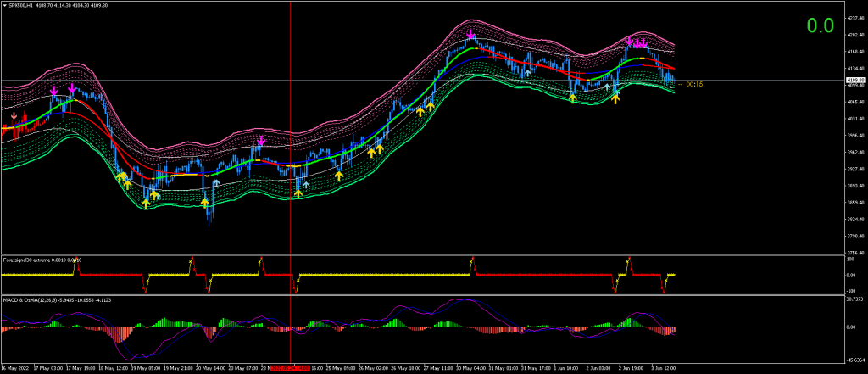
Task: Click the dropdown triangle beside SP500,H1 title
Action: point(4,4)
